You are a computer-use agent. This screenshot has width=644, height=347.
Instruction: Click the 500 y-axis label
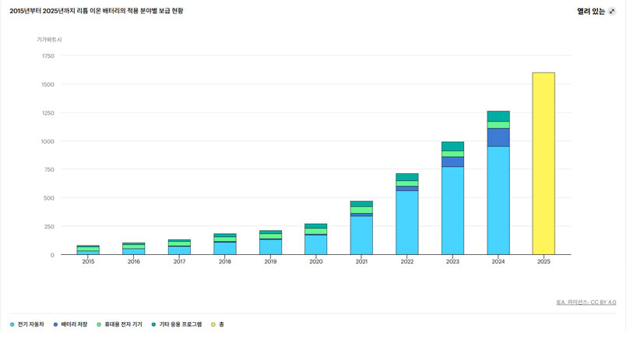pos(49,198)
